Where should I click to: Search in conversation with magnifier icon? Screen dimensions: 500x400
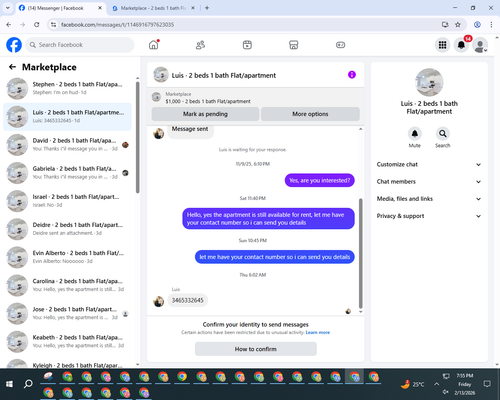(443, 134)
